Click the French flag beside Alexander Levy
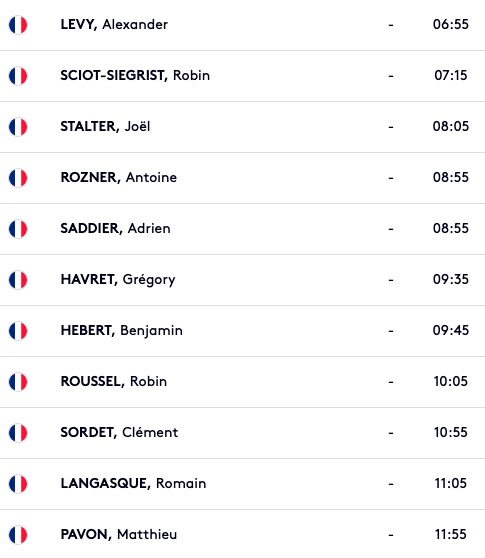Viewport: 485px width, 558px height. 18,25
